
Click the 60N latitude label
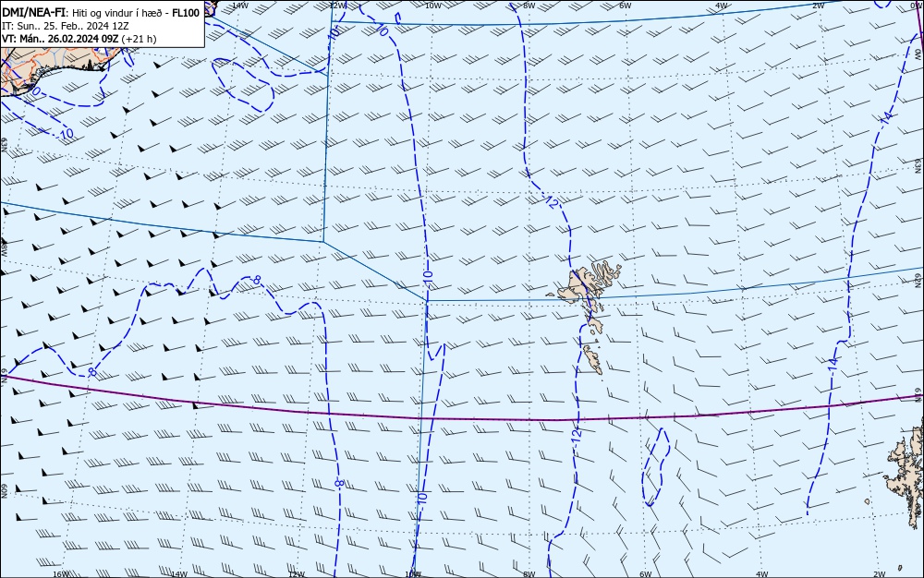4,491
